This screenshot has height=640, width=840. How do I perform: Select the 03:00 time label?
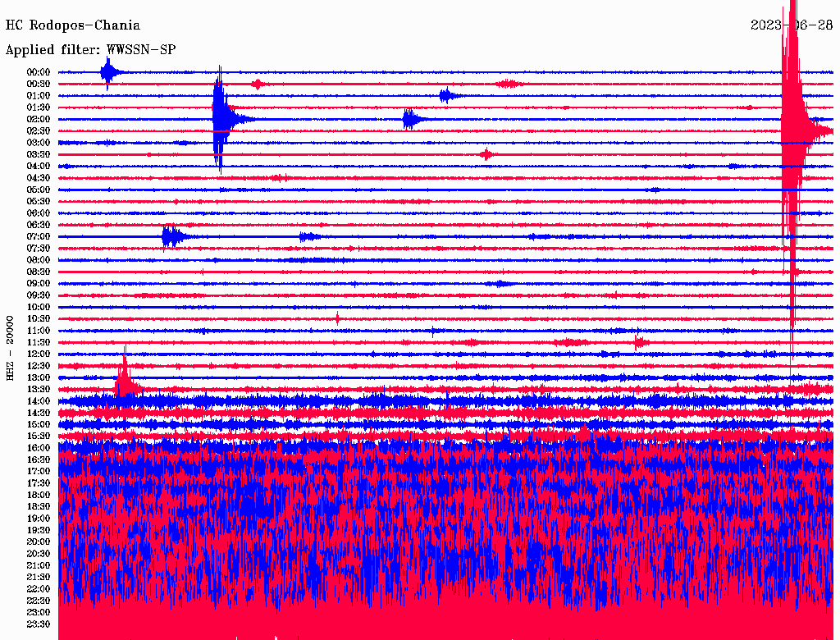[39, 143]
